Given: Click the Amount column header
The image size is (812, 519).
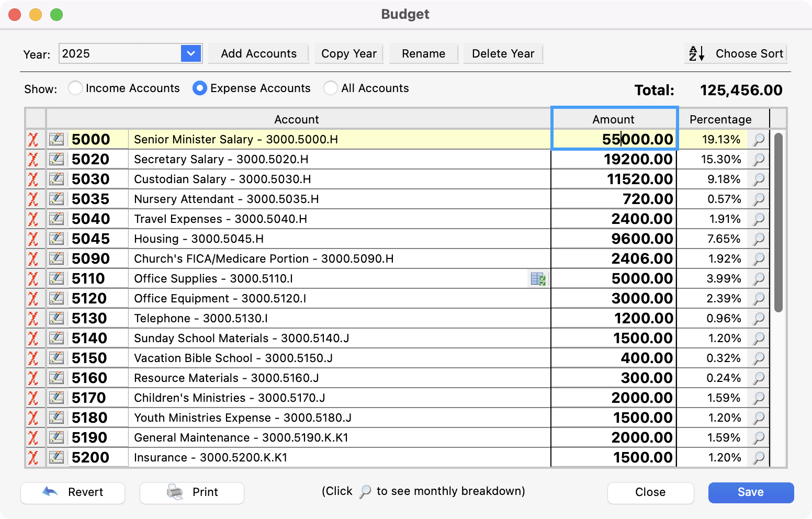Looking at the screenshot, I should coord(613,119).
